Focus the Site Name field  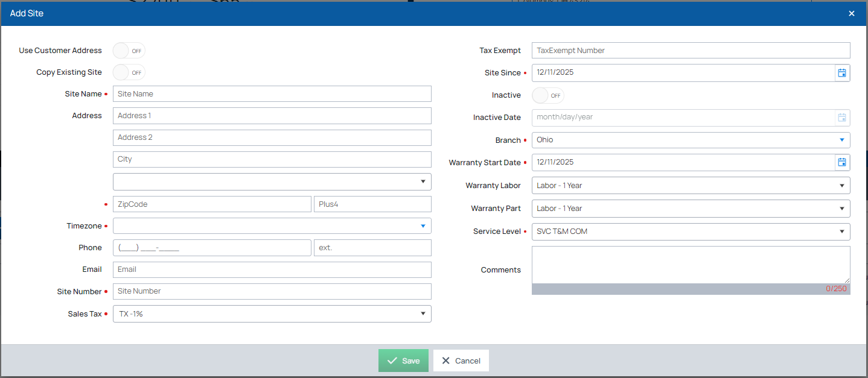tap(272, 94)
